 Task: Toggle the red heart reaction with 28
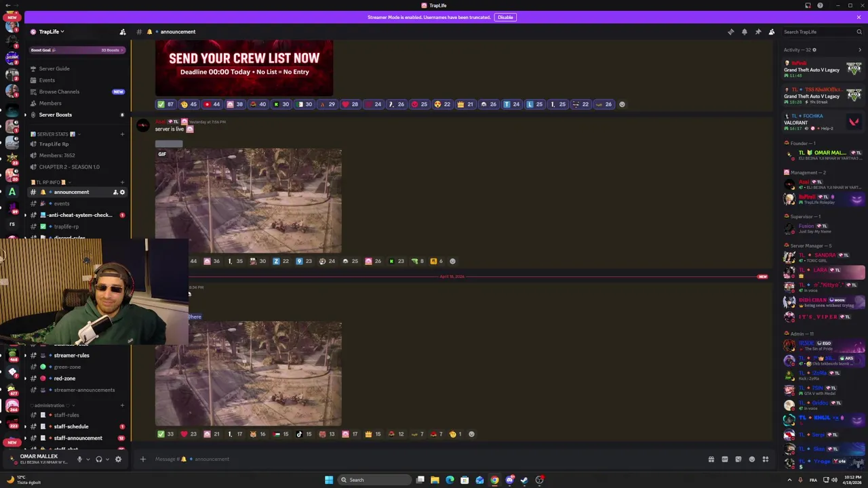[x=350, y=104]
